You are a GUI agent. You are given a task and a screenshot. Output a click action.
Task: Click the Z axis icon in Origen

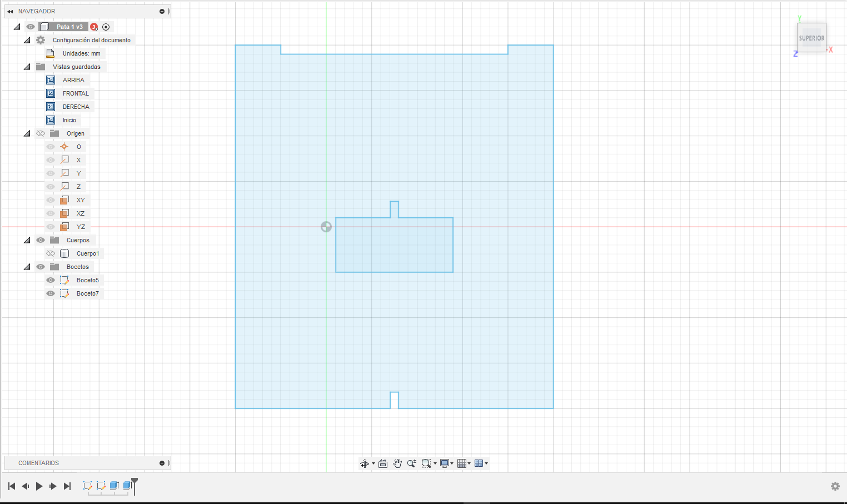pyautogui.click(x=64, y=187)
